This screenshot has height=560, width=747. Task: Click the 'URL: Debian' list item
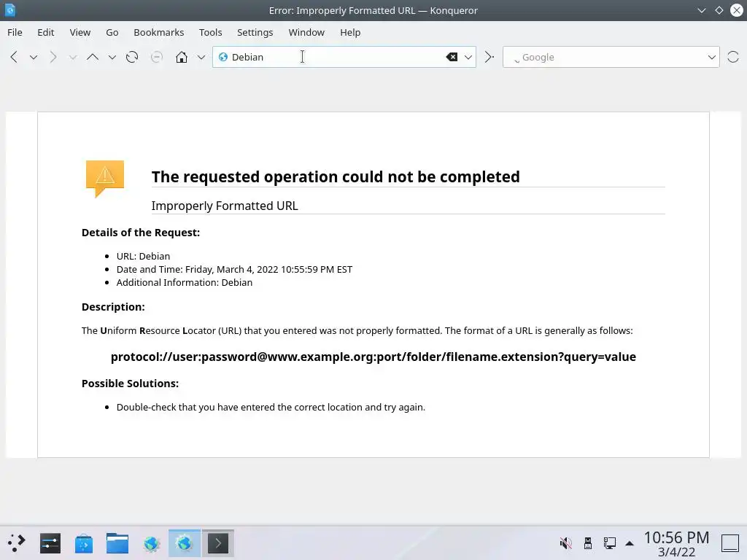pos(143,256)
